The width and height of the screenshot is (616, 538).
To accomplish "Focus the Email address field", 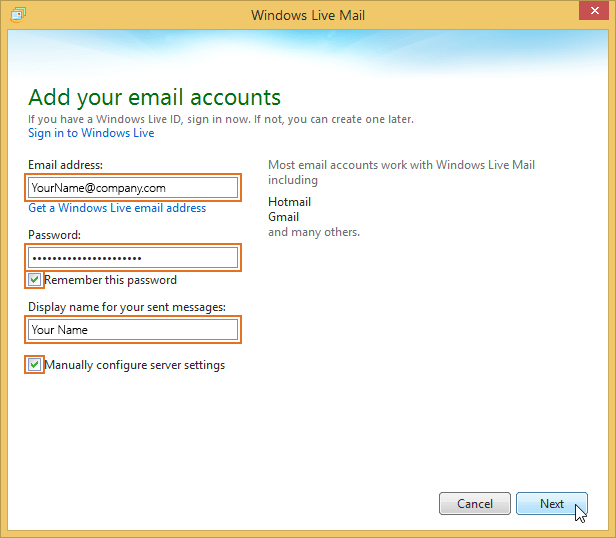I will pyautogui.click(x=133, y=188).
